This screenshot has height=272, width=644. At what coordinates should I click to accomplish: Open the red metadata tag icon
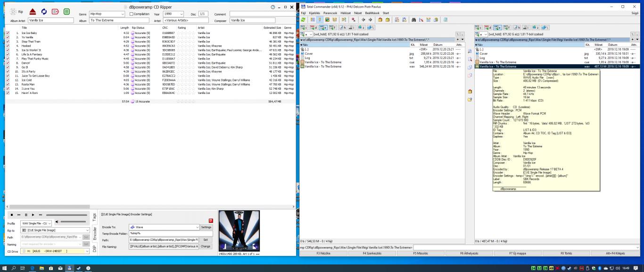[x=55, y=11]
